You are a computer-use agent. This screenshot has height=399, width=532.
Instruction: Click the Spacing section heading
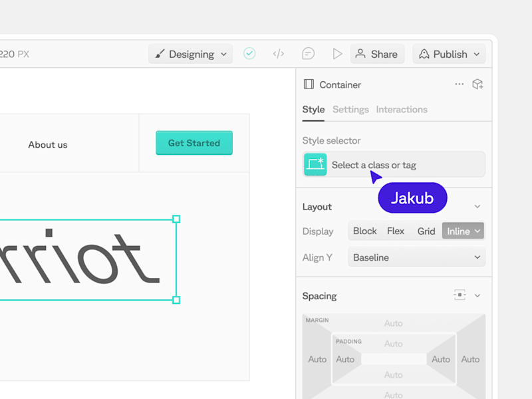coord(320,296)
